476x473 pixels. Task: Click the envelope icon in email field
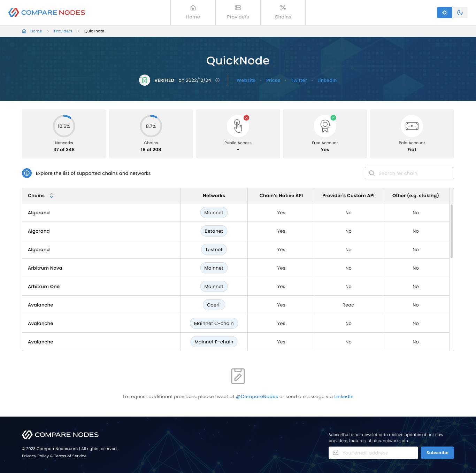click(336, 453)
